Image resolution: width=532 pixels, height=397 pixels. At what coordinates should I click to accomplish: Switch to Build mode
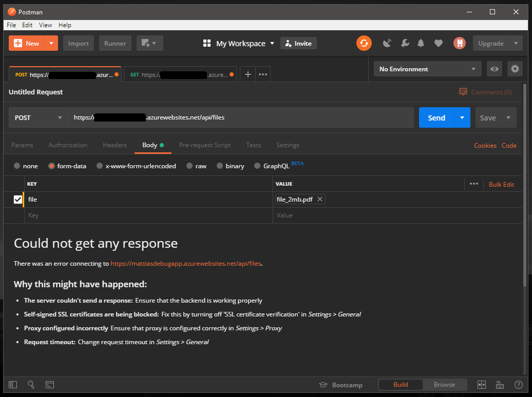pyautogui.click(x=401, y=385)
